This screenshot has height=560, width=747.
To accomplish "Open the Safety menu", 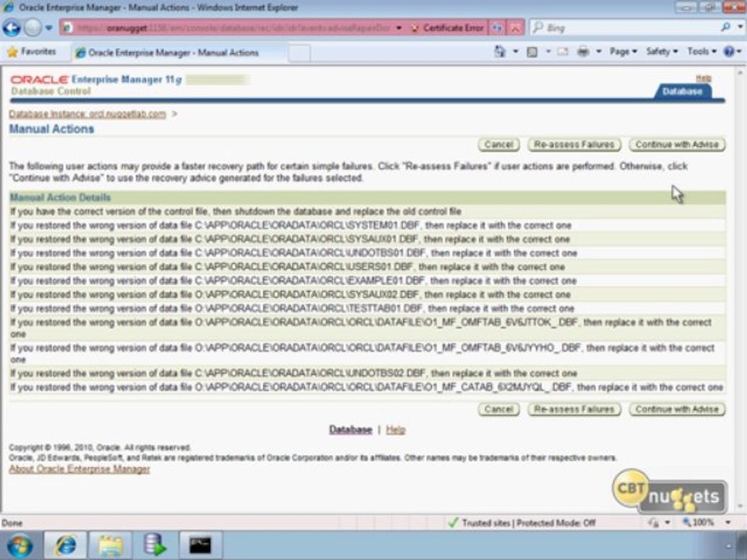I will tap(661, 51).
